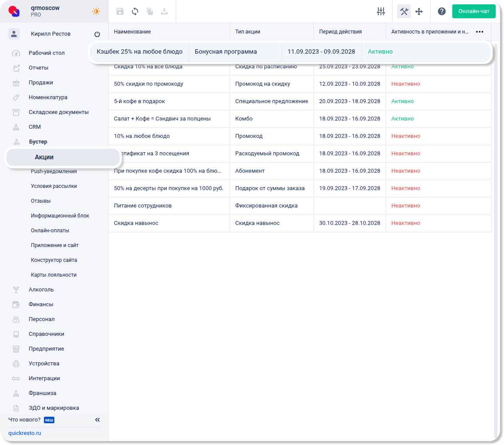The height and width of the screenshot is (445, 504).
Task: Click the power logout icon near Кирилл Рестов
Action: coord(97,34)
